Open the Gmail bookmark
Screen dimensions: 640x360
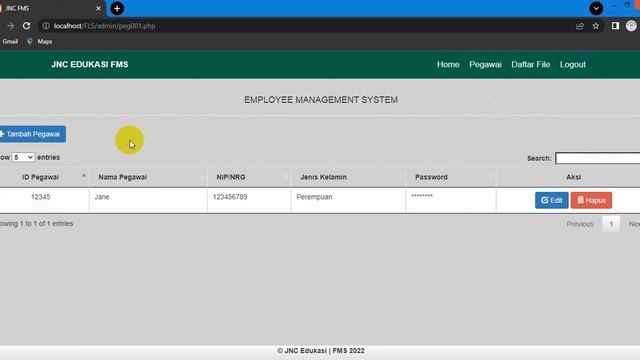[10, 42]
